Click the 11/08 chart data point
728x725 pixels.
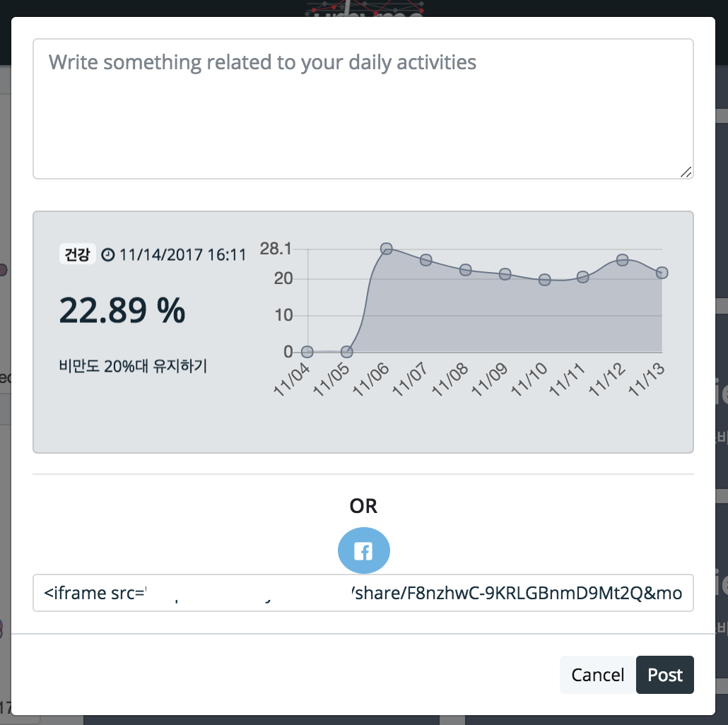point(465,270)
